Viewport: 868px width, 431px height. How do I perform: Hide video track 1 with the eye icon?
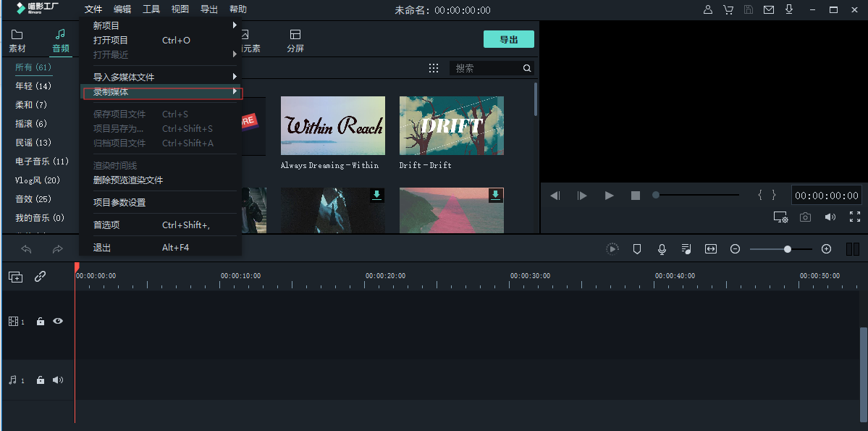click(x=58, y=321)
